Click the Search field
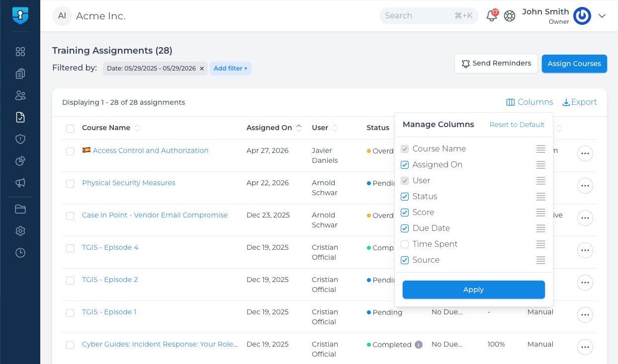 coord(429,16)
